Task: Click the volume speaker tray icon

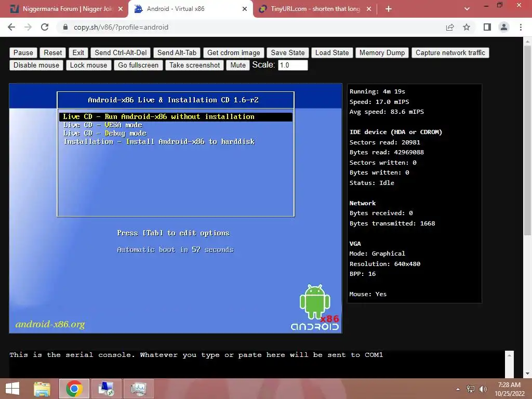Action: click(x=483, y=389)
